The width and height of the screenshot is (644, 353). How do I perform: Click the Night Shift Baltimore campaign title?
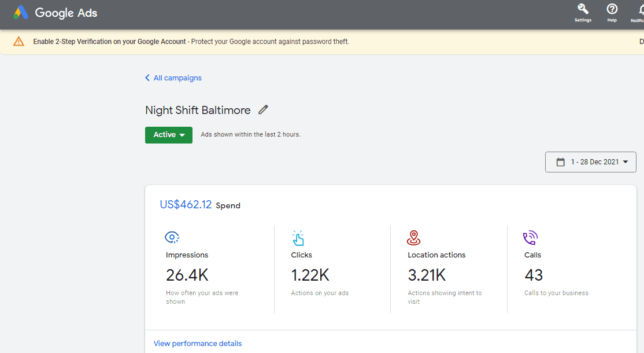click(198, 110)
